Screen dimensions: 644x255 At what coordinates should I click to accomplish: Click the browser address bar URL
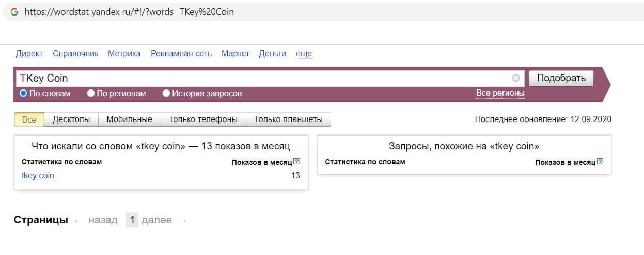(x=129, y=12)
